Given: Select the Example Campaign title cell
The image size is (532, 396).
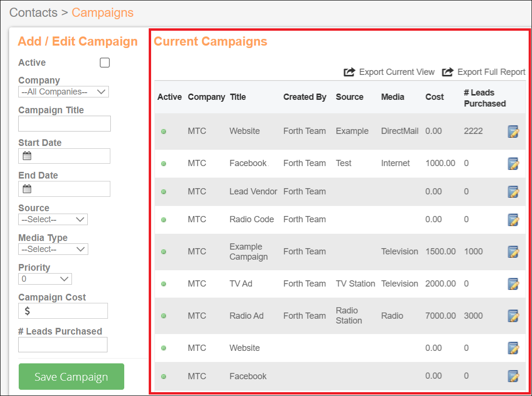Looking at the screenshot, I should click(x=248, y=252).
